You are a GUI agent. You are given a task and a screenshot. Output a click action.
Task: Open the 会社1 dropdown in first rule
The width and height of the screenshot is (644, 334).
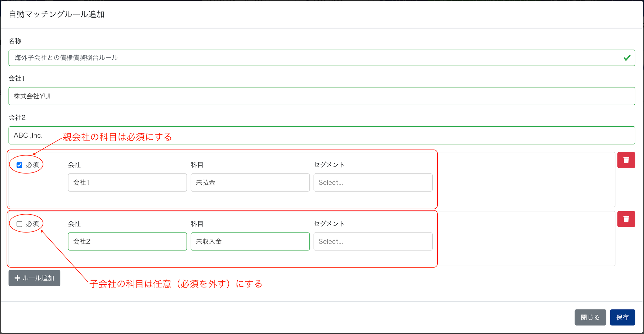tap(127, 183)
